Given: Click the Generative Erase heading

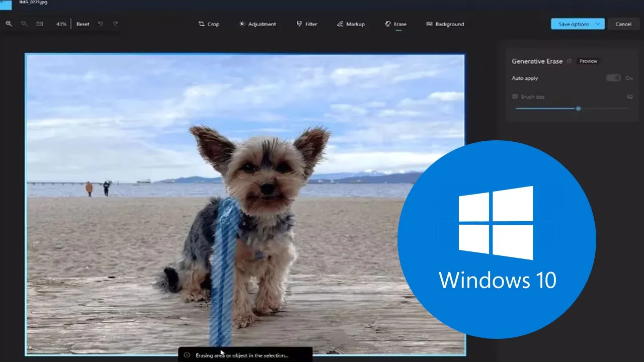Looking at the screenshot, I should tap(538, 61).
